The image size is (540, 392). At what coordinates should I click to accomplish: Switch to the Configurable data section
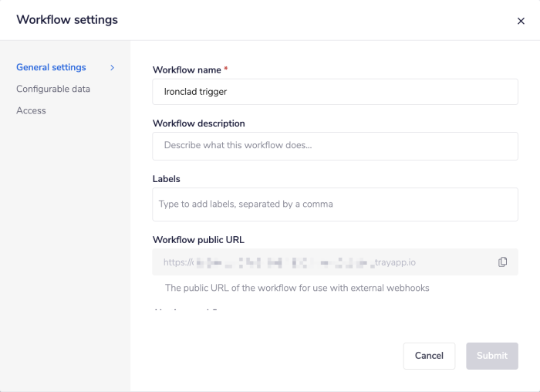point(53,89)
